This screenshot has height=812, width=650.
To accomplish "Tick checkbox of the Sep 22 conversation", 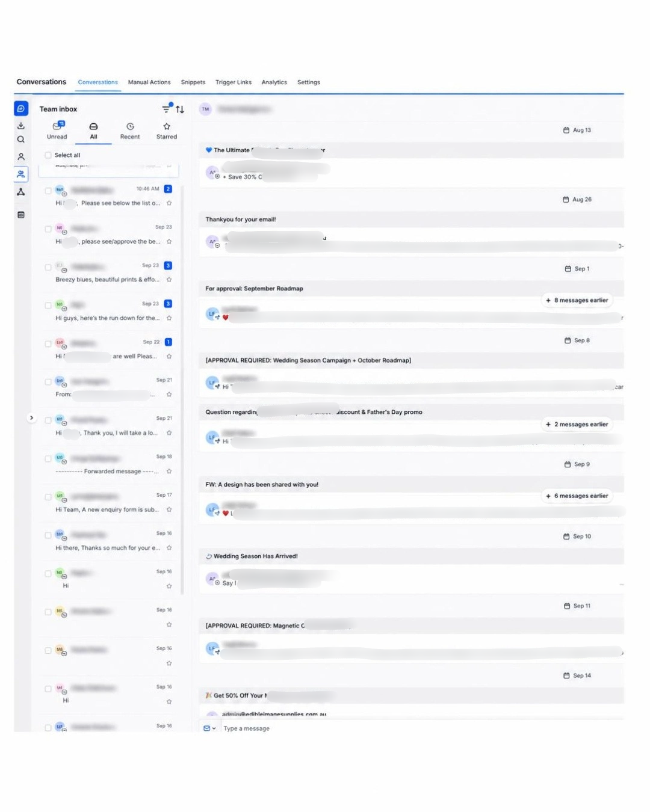I will (x=48, y=344).
